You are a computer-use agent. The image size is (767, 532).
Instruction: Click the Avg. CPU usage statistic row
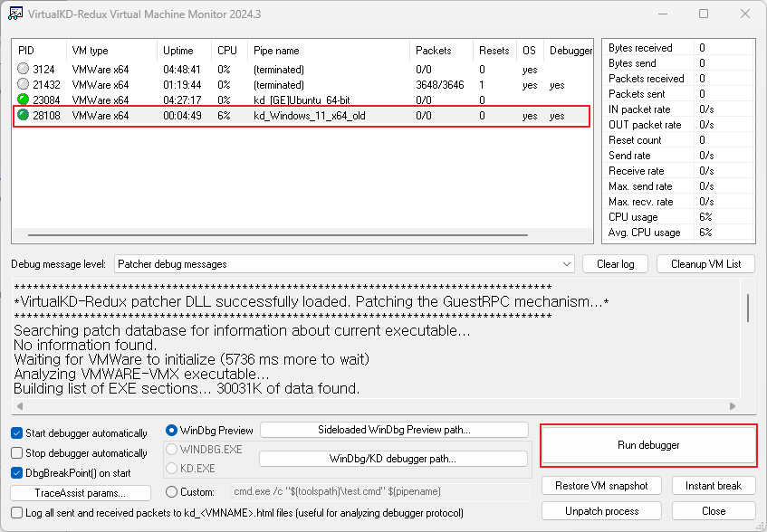coord(678,233)
